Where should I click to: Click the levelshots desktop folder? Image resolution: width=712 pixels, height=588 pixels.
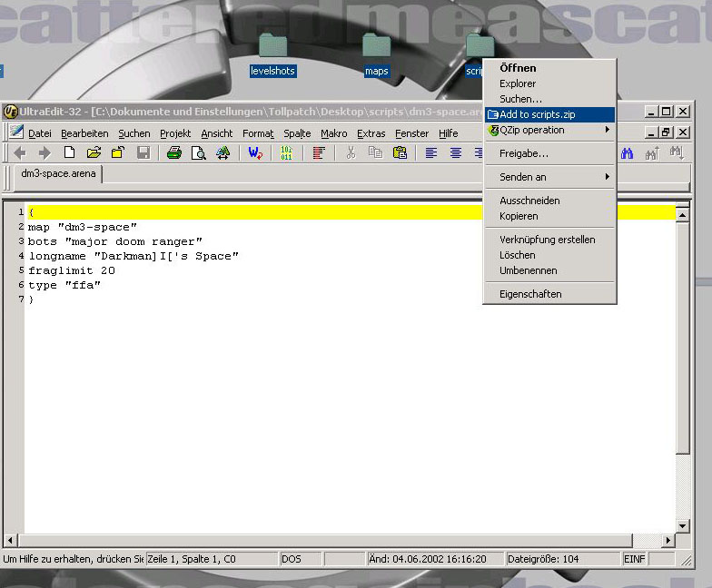click(x=272, y=56)
